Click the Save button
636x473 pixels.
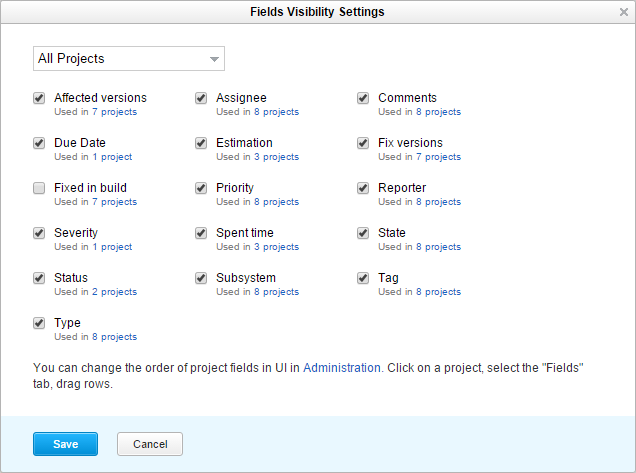pos(65,444)
